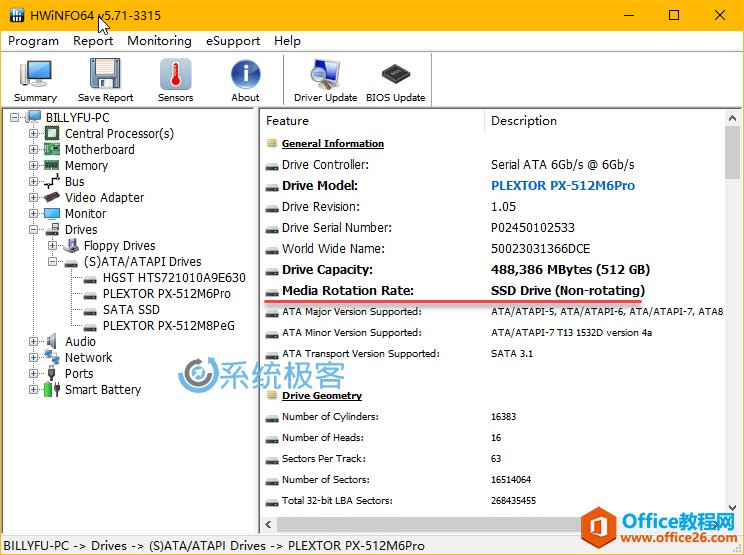
Task: Select PLEXTOR PX-512M6Pro in tree
Action: (167, 294)
